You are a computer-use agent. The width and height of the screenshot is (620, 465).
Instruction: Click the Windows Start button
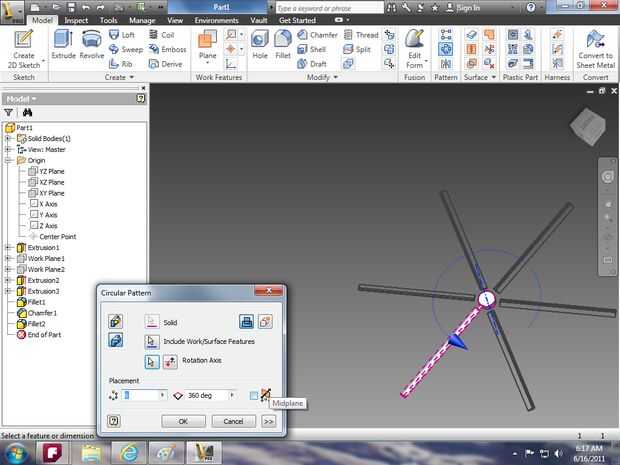[15, 453]
